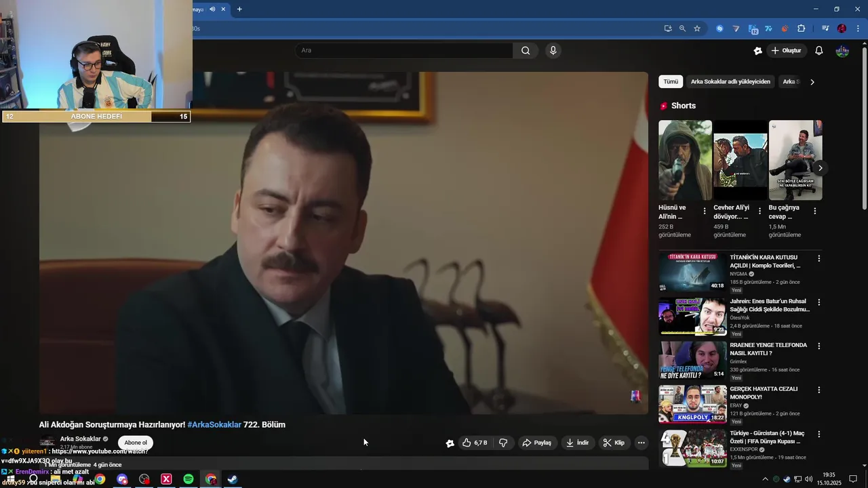Open options for RRAENEE YENGE TELEFONDA video
Viewport: 868px width, 488px height.
click(x=818, y=346)
